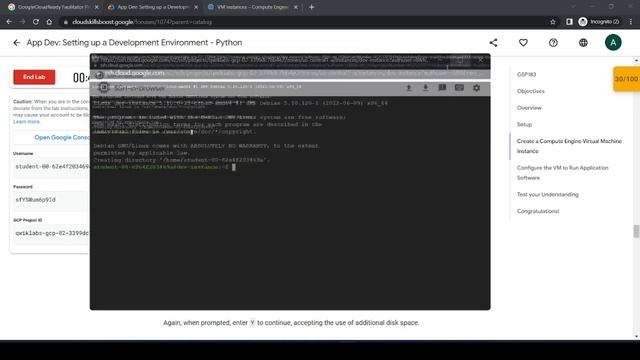Click the upload file icon in SSH toolbar

(x=409, y=88)
